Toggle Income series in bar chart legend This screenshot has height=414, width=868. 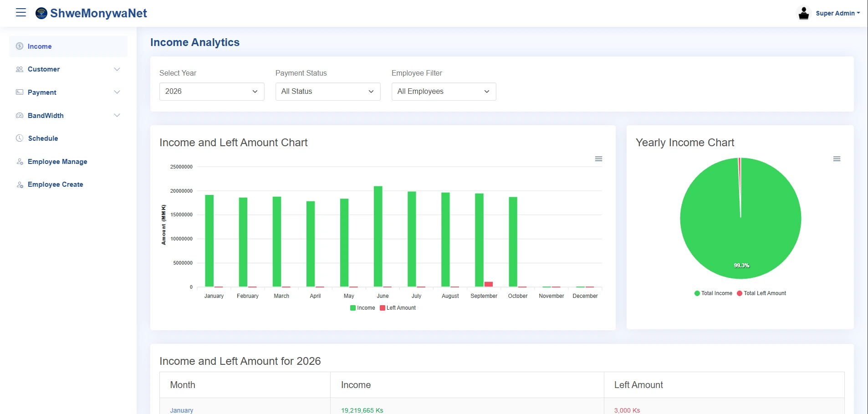pos(363,308)
